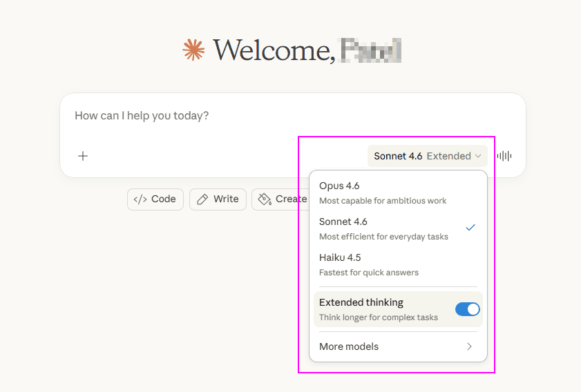Click the code brackets icon on the Code chip
Image resolution: width=581 pixels, height=392 pixels.
(140, 199)
